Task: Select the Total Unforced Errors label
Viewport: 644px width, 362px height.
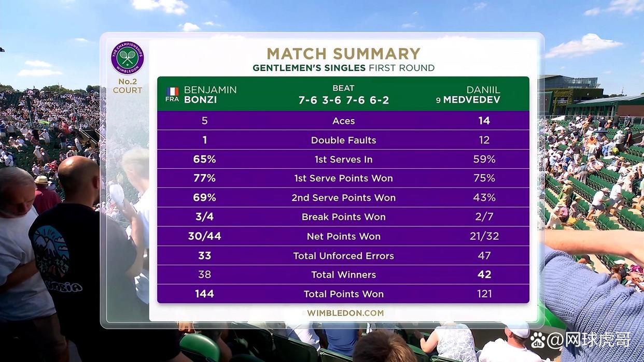Action: (343, 256)
